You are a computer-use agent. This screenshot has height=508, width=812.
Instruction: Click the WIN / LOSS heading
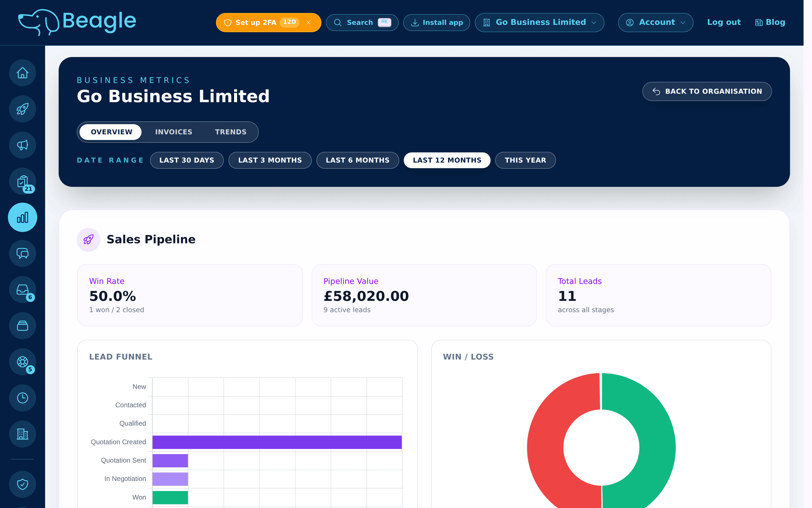pyautogui.click(x=468, y=357)
